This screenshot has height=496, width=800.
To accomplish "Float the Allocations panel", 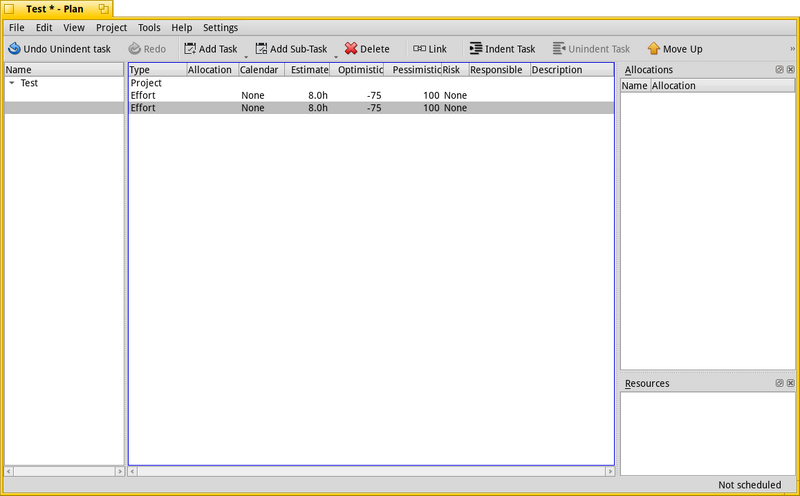I will (x=779, y=69).
